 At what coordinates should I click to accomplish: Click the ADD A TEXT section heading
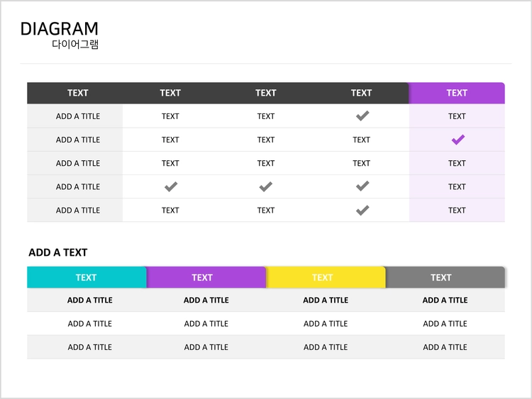click(58, 252)
